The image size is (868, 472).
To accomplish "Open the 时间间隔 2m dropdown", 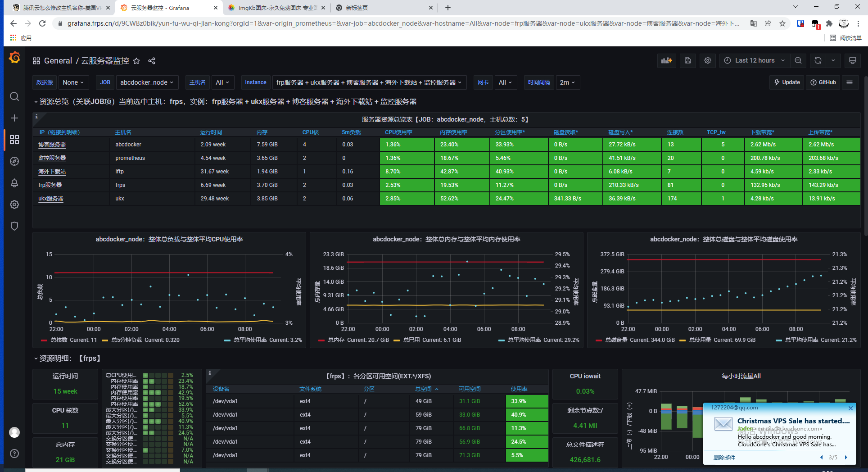I will 567,82.
